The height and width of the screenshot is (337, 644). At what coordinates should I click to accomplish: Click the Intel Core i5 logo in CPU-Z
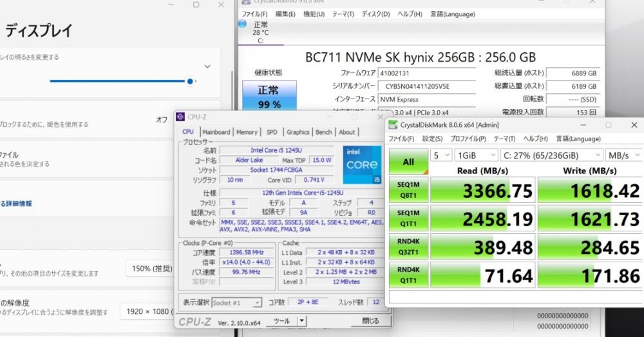[362, 165]
